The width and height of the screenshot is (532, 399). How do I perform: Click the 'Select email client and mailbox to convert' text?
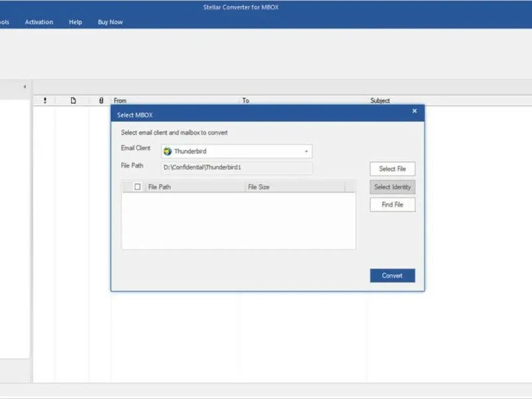174,132
